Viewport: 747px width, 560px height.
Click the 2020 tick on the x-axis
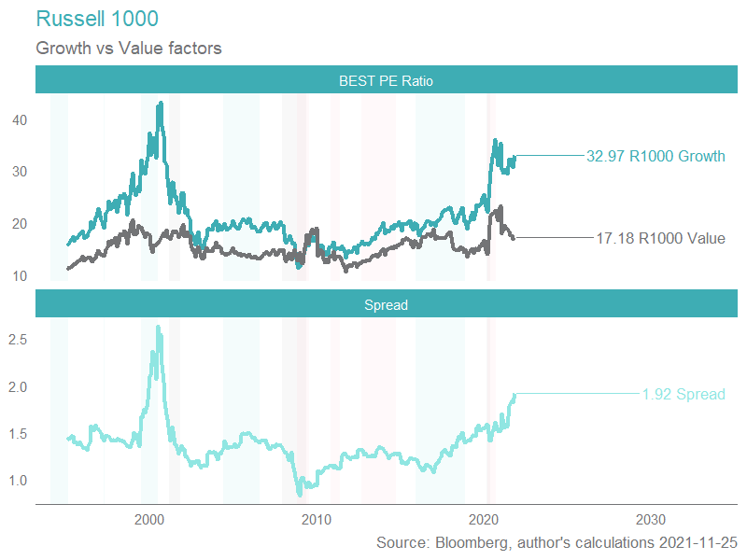click(x=484, y=519)
